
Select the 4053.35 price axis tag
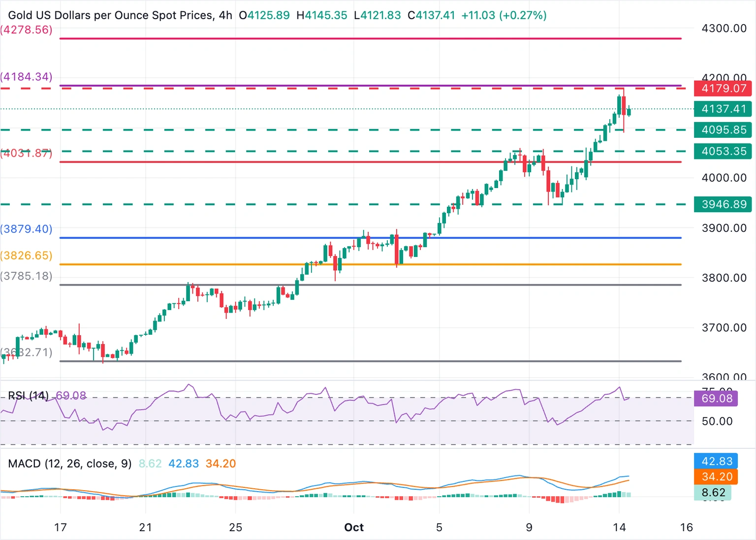click(x=723, y=151)
